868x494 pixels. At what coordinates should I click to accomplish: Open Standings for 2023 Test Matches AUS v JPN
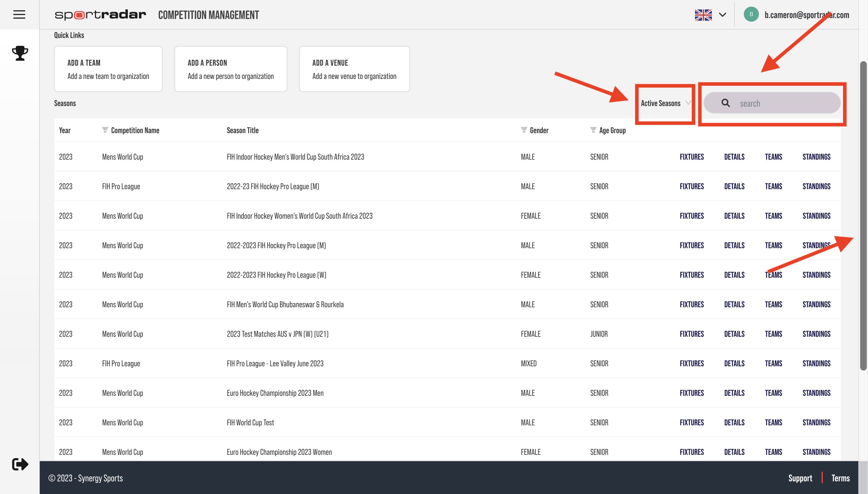click(816, 334)
